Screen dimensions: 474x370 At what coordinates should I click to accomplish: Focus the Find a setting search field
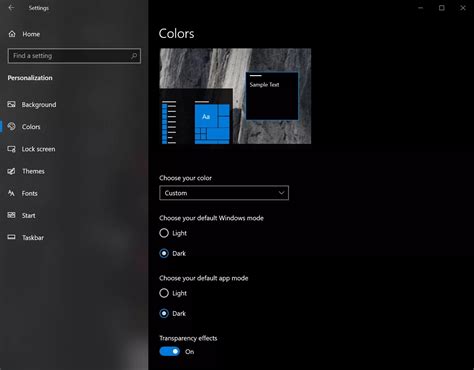click(74, 56)
